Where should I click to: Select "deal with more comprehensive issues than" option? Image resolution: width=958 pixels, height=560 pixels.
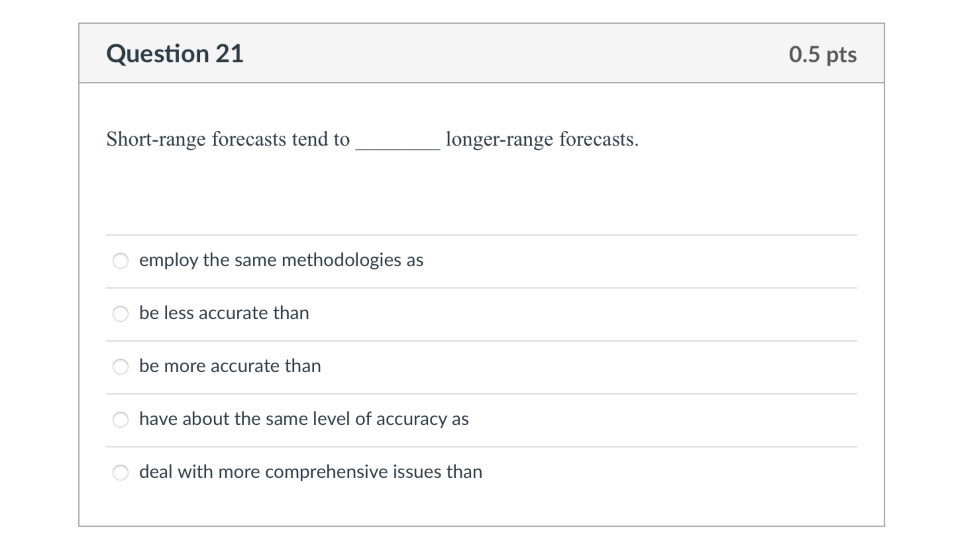point(121,472)
